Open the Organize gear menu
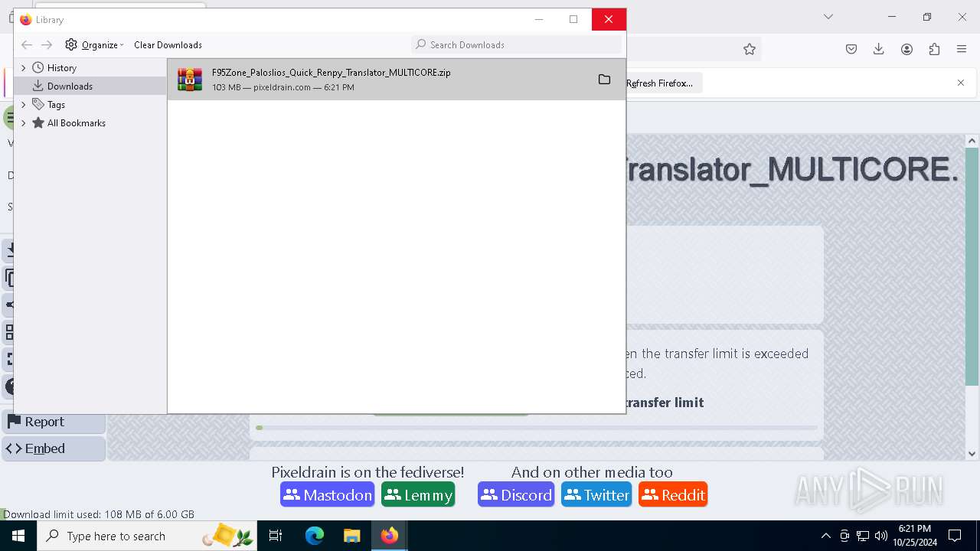Image resolution: width=980 pixels, height=551 pixels. (94, 44)
